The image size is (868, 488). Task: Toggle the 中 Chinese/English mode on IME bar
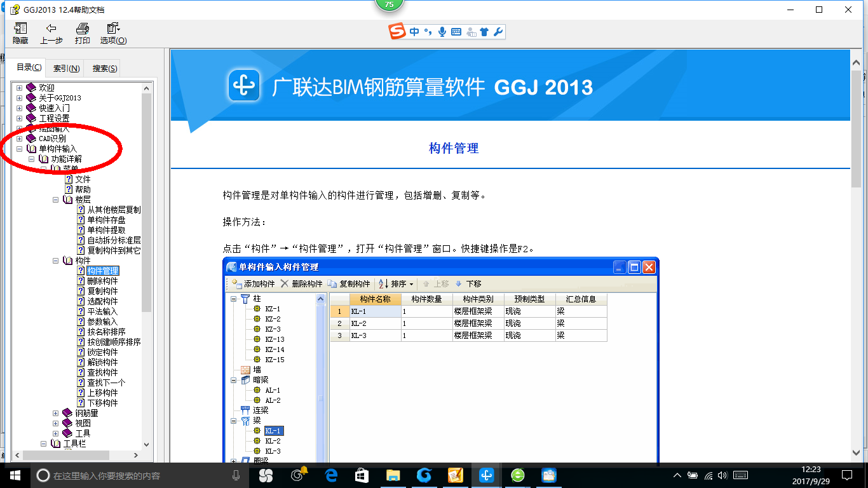click(x=414, y=31)
